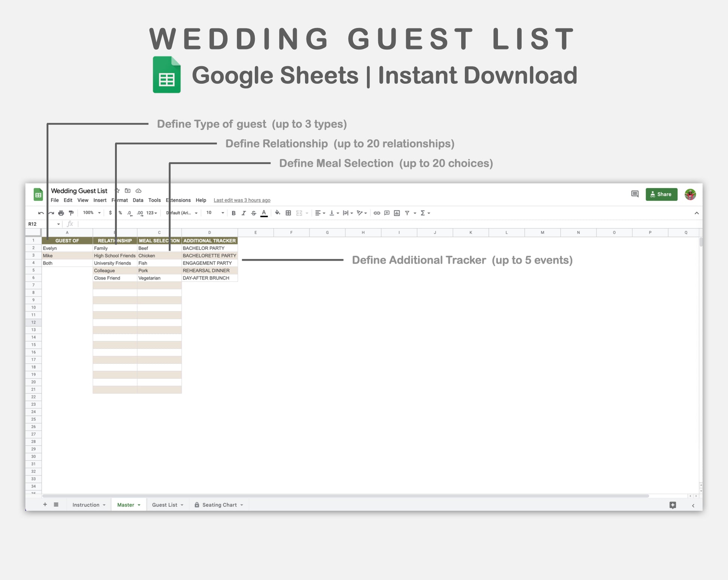The height and width of the screenshot is (580, 728).
Task: Switch to the Guest List sheet tab
Action: (x=164, y=505)
